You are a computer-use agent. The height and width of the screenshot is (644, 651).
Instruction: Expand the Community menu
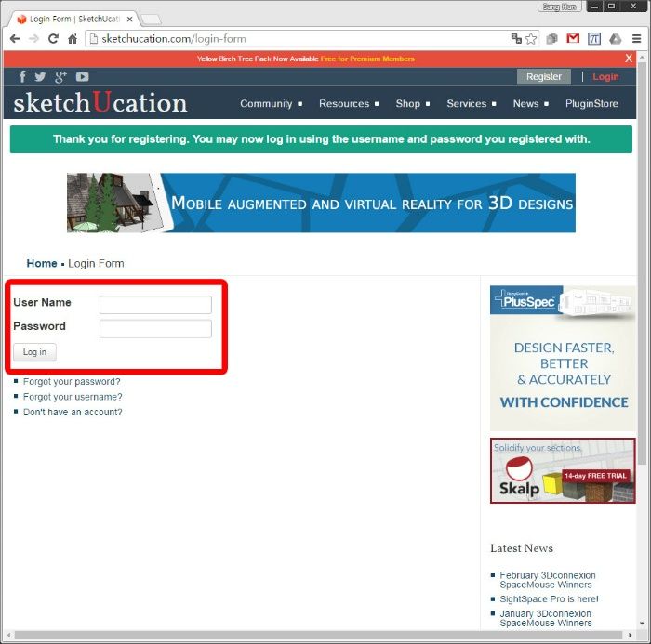272,104
